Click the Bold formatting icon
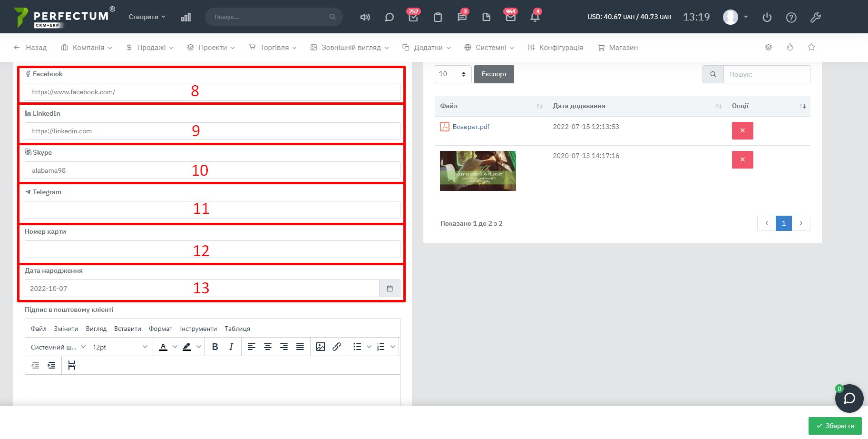Image resolution: width=868 pixels, height=439 pixels. click(x=215, y=347)
